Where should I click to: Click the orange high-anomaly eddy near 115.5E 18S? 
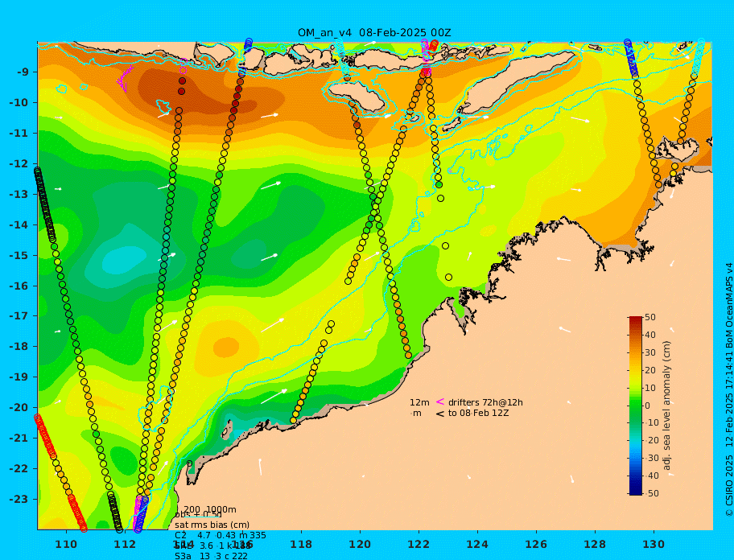[x=227, y=347]
